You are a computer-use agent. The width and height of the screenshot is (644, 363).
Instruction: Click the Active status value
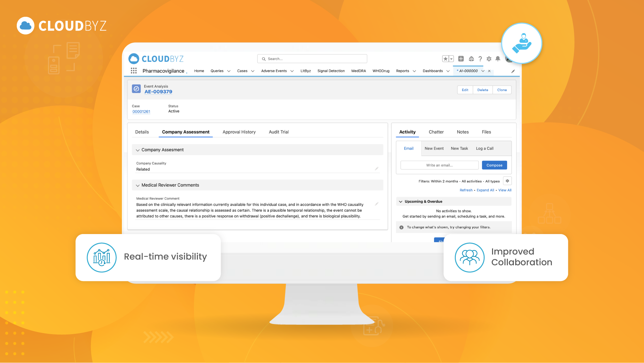174,111
